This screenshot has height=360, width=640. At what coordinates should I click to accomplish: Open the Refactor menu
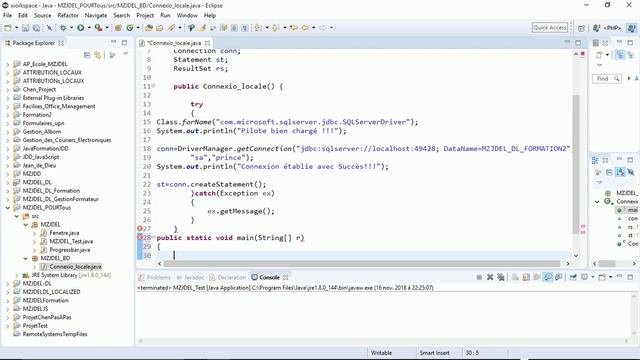pos(68,16)
